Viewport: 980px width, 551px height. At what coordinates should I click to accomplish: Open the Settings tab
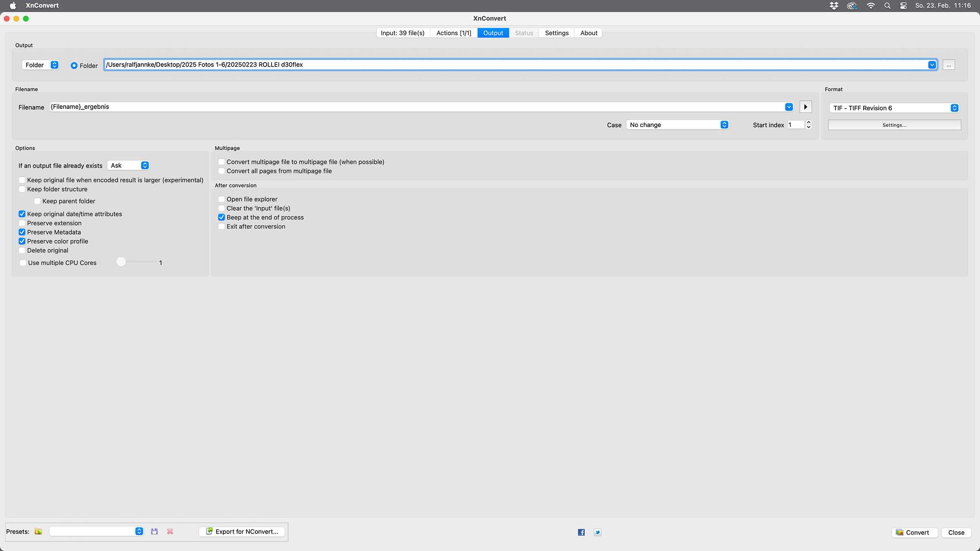click(557, 33)
